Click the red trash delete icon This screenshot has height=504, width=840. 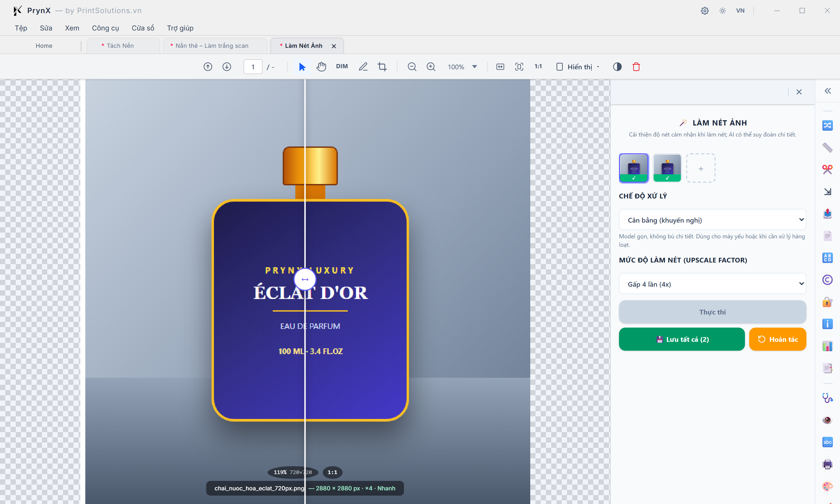point(636,67)
